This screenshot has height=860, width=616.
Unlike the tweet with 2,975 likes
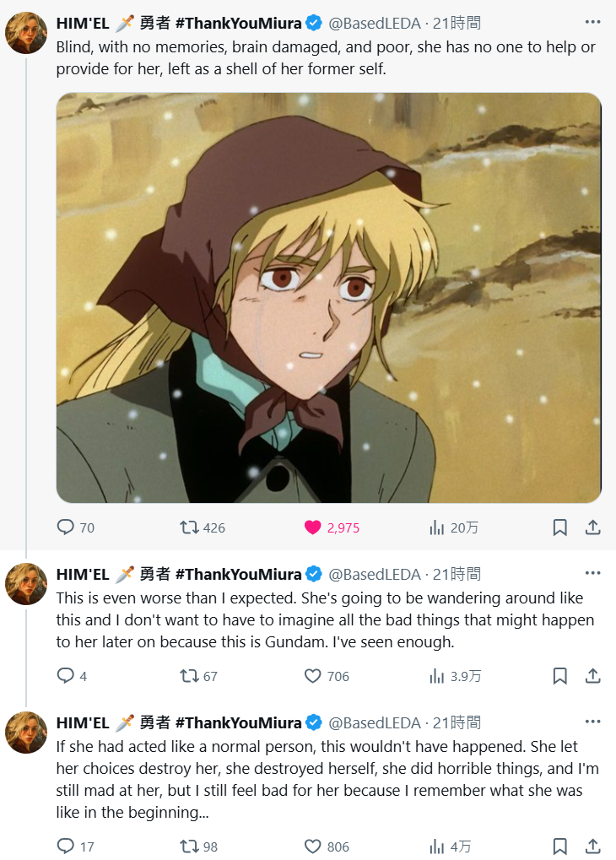pyautogui.click(x=313, y=527)
